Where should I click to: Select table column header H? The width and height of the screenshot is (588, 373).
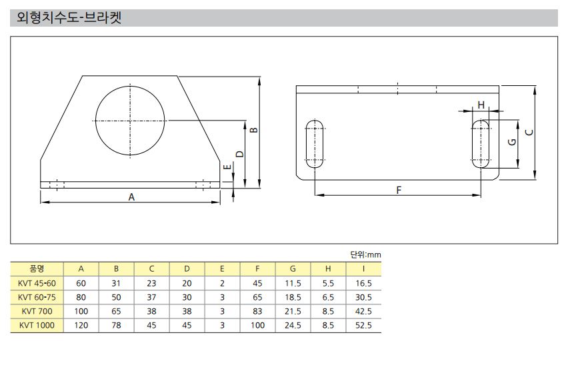pos(328,268)
